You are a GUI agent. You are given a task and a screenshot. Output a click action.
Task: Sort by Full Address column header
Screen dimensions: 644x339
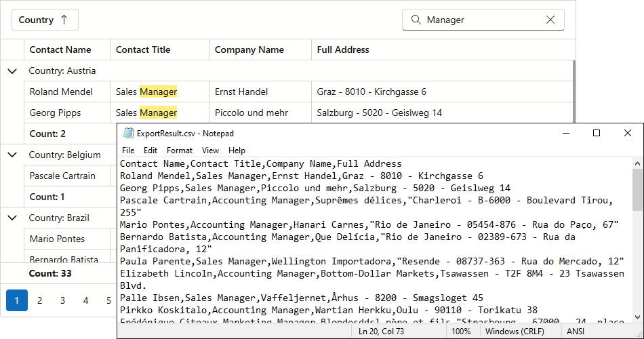(x=443, y=49)
